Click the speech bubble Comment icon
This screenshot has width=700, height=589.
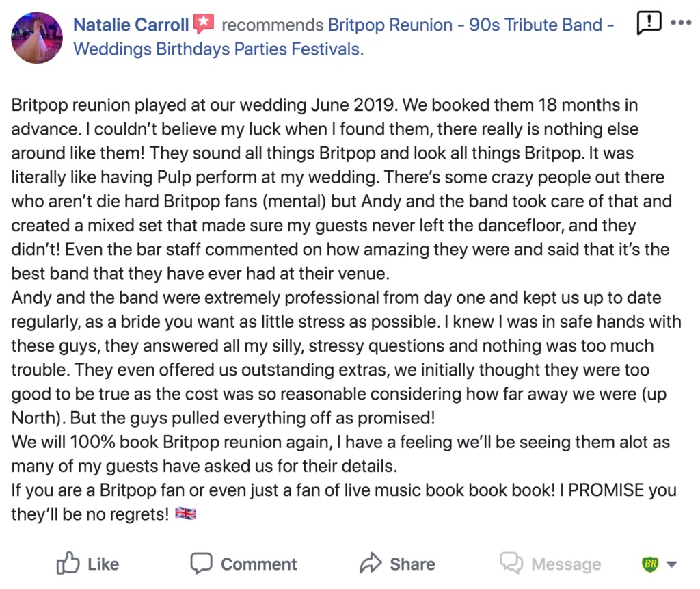202,563
